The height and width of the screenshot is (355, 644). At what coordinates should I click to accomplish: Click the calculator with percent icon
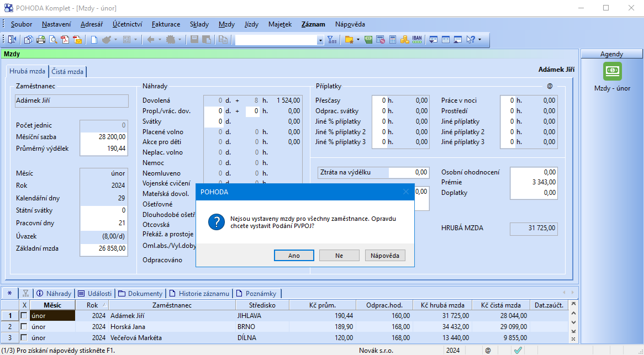[381, 39]
